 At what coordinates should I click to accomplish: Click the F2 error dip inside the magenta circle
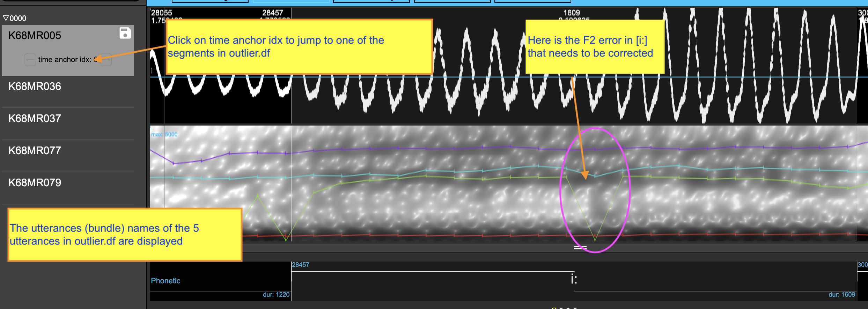(595, 239)
